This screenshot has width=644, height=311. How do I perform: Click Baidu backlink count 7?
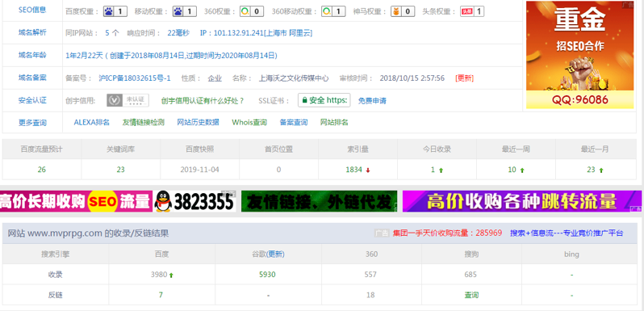click(x=161, y=295)
